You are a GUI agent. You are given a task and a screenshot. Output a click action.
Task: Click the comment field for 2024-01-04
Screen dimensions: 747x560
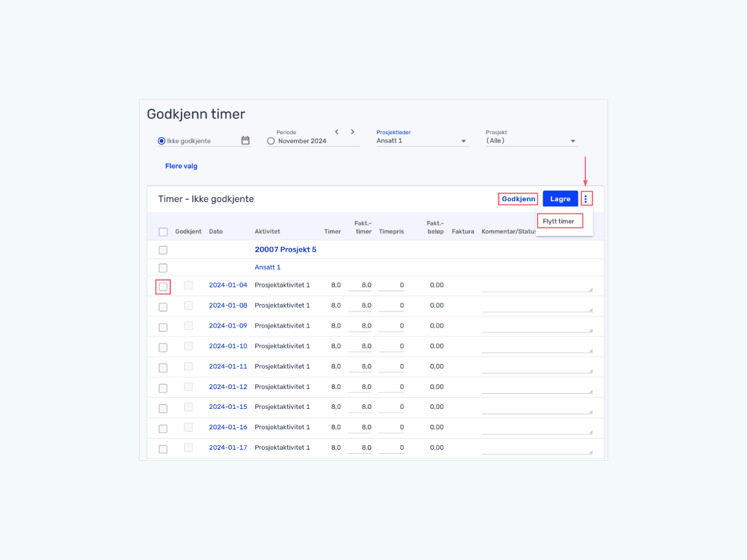click(x=537, y=286)
